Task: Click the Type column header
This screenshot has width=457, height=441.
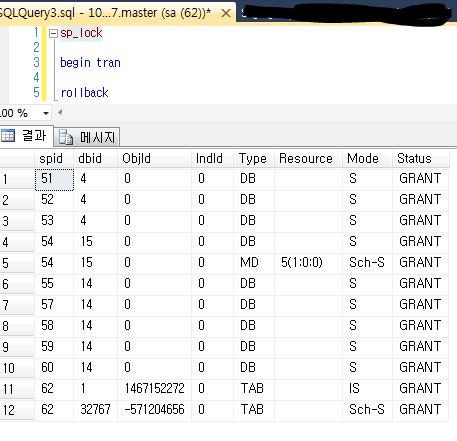Action: [x=254, y=158]
